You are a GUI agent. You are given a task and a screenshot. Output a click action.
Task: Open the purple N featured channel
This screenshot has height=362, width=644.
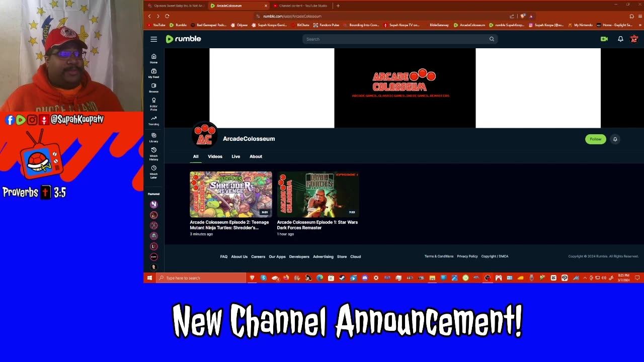pos(154,204)
